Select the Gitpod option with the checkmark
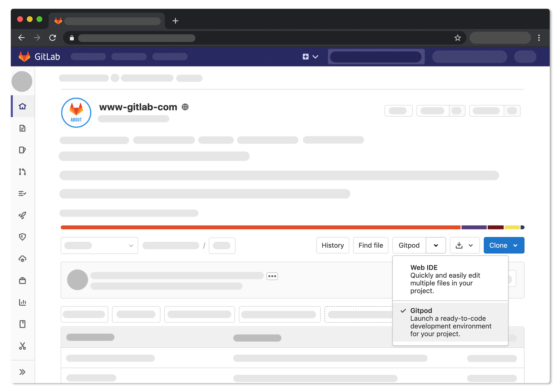Image resolution: width=560 pixels, height=392 pixels. click(x=450, y=322)
